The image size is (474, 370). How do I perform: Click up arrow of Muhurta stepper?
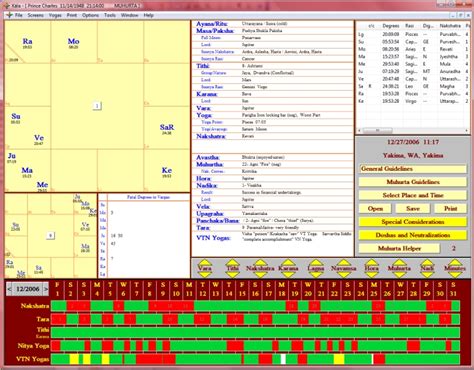point(399,262)
